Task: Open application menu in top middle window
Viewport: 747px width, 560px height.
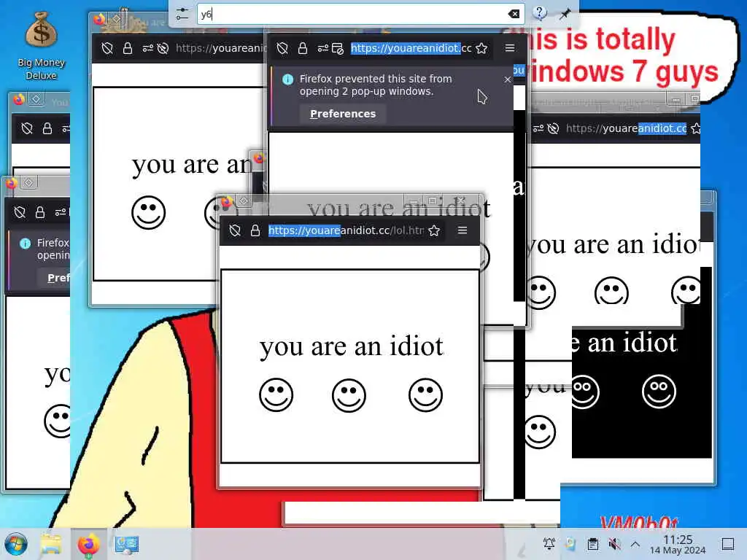Action: (x=510, y=47)
